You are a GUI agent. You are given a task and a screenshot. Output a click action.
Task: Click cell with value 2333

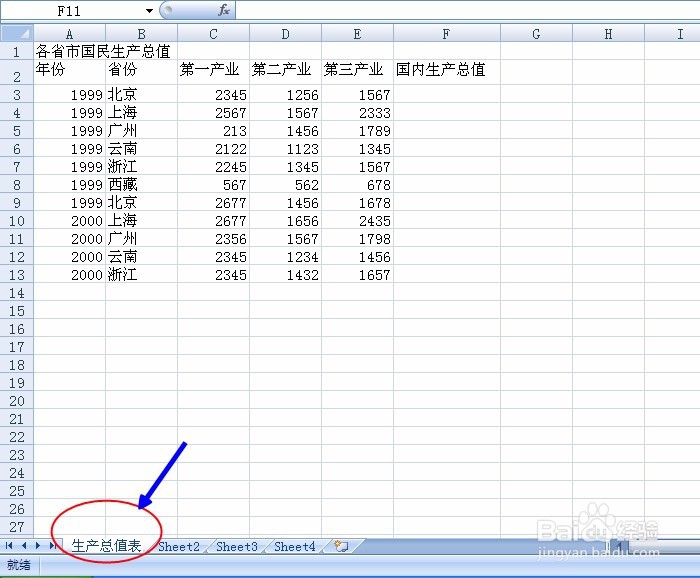tap(357, 112)
